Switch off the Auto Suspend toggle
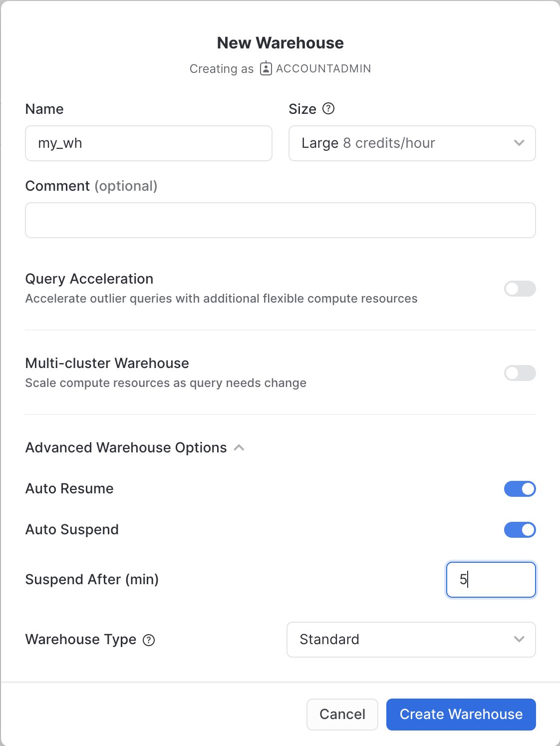This screenshot has height=746, width=560. click(x=520, y=530)
